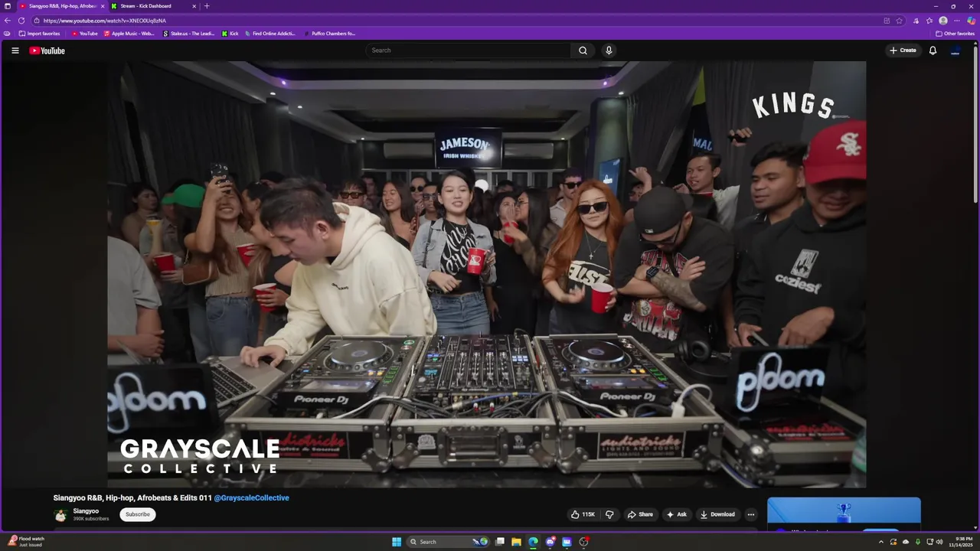The image size is (980, 551).
Task: Click the YouTube search box
Action: pos(468,51)
